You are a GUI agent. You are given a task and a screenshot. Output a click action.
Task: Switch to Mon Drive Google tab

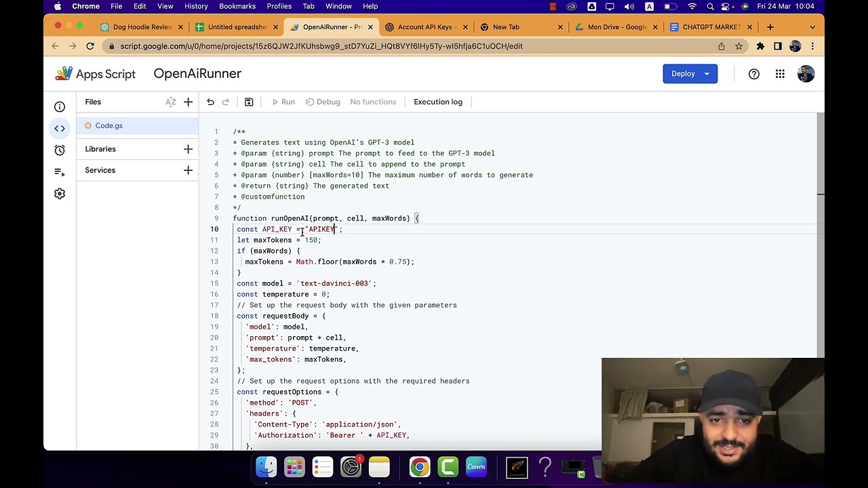[616, 27]
